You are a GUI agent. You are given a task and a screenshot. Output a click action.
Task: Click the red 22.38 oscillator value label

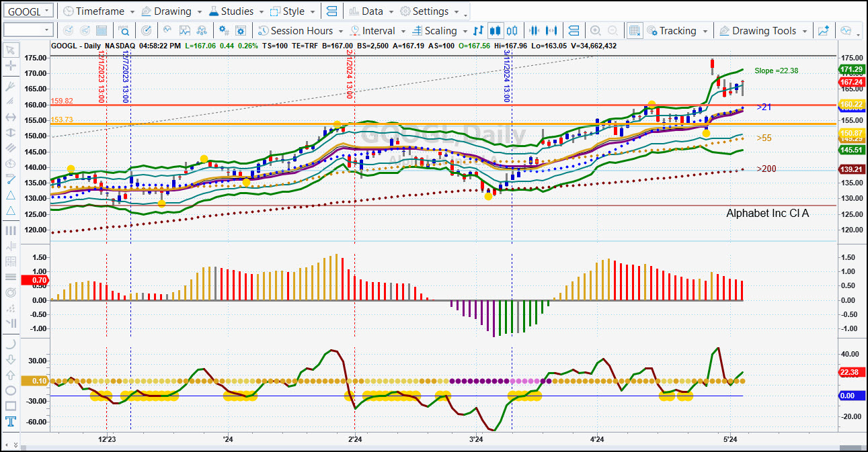[851, 371]
